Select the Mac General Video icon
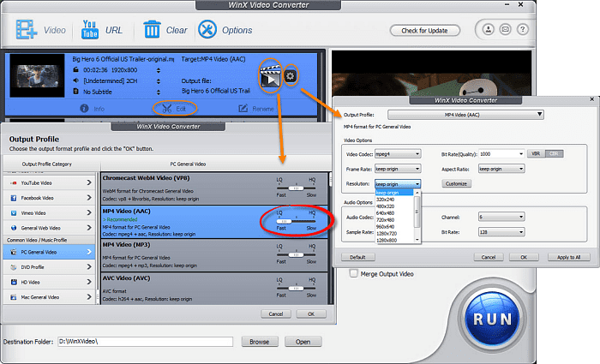This screenshot has width=600, height=364. coord(14,297)
